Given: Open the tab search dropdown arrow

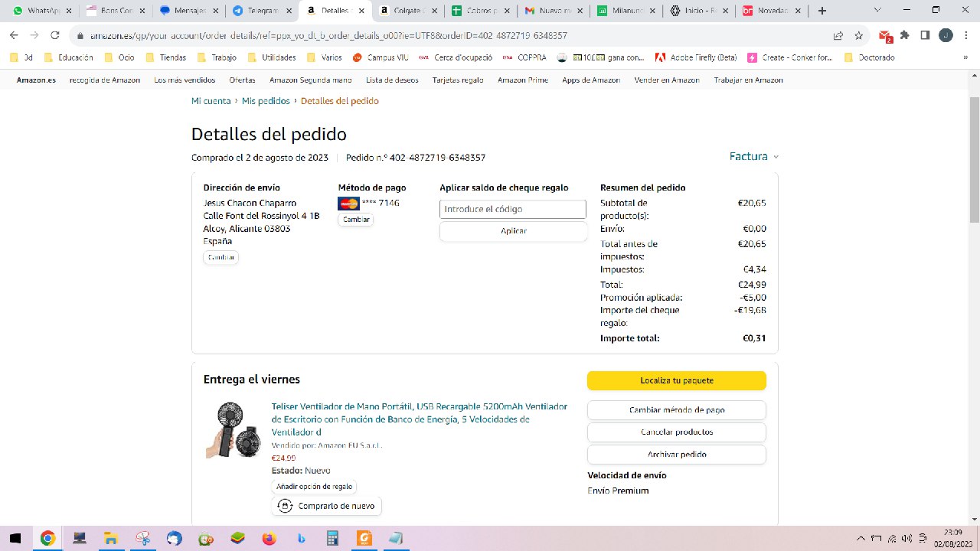Looking at the screenshot, I should pyautogui.click(x=877, y=11).
